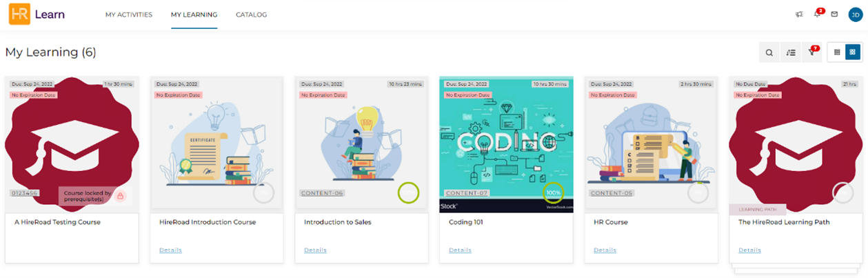868x278 pixels.
Task: Click the title HireRoad Introduction Course
Action: (208, 222)
